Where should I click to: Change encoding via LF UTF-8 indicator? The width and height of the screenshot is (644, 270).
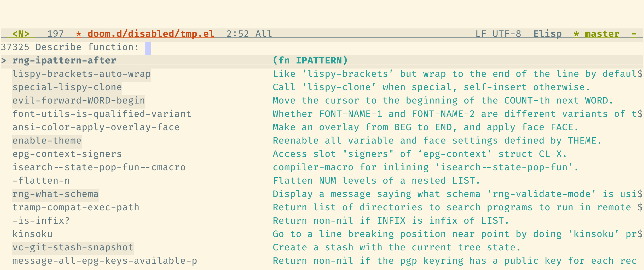(x=498, y=34)
